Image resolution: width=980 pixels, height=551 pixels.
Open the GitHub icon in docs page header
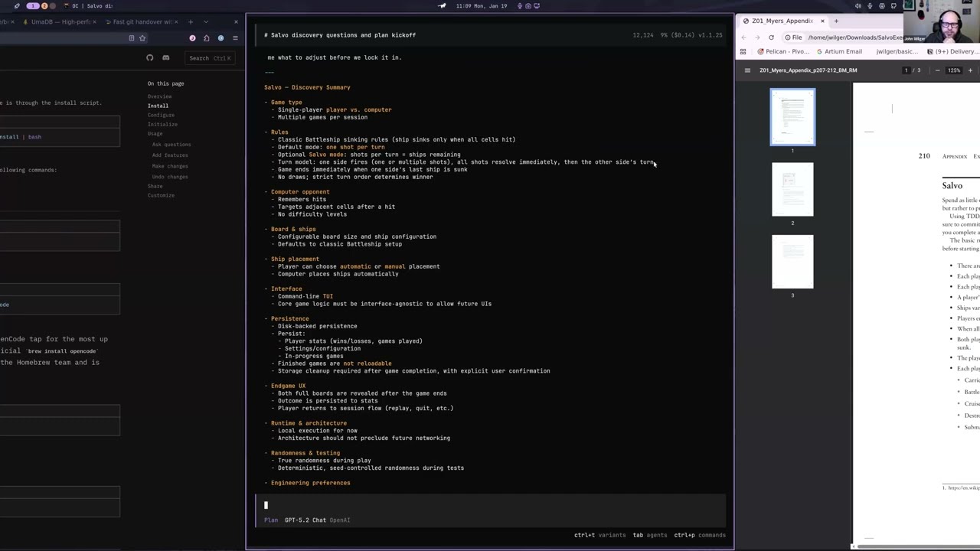pos(150,58)
